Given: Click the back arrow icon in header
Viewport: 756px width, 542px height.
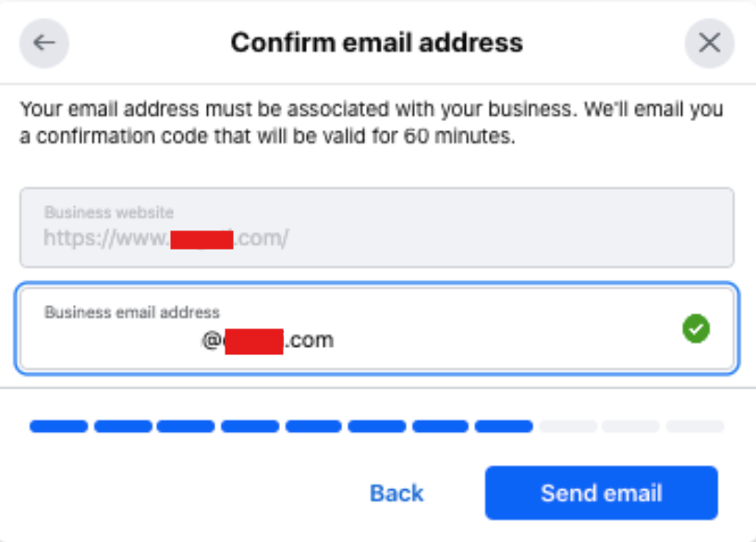Looking at the screenshot, I should 44,43.
